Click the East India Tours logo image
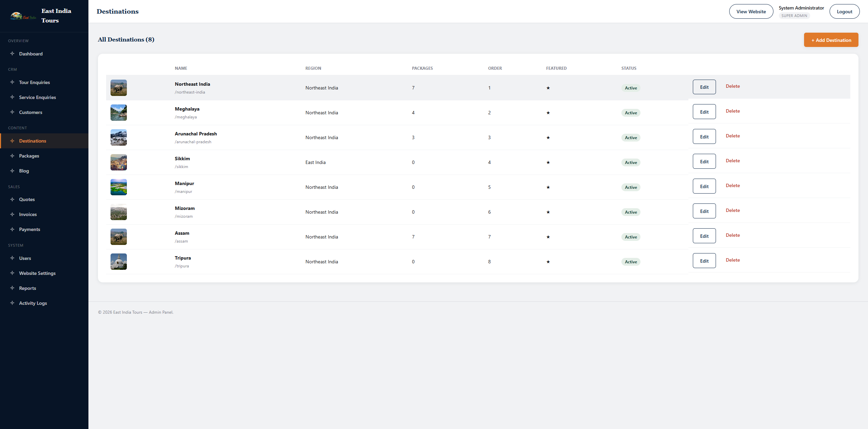868x429 pixels. coord(23,16)
